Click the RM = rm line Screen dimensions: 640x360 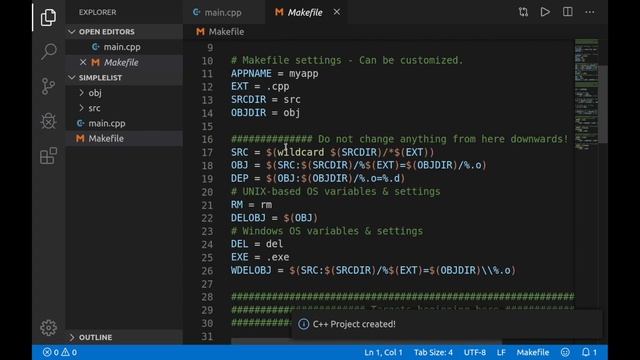[x=251, y=204]
